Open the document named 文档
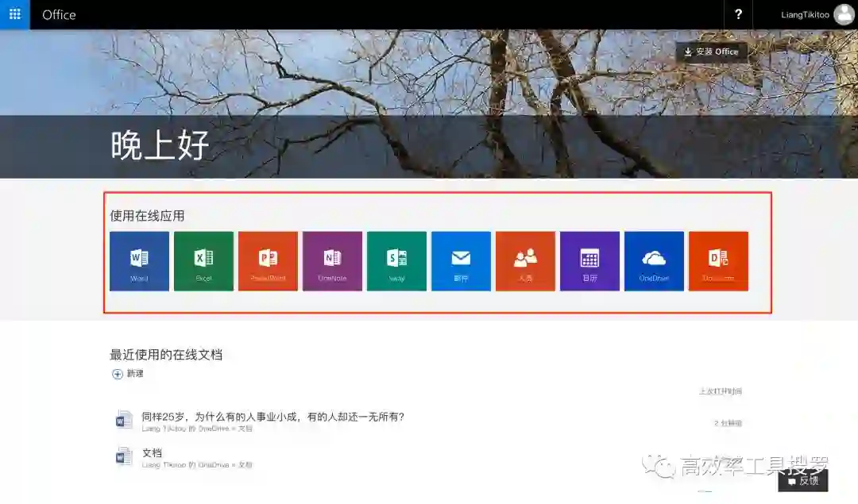This screenshot has width=858, height=504. click(x=152, y=452)
